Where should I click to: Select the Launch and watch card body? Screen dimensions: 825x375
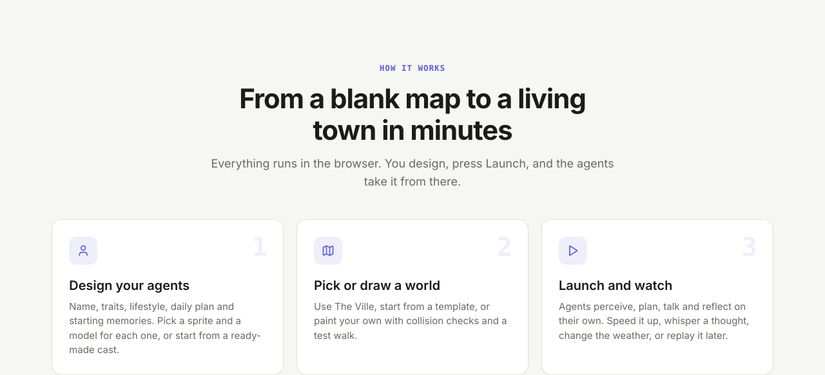[x=657, y=297]
